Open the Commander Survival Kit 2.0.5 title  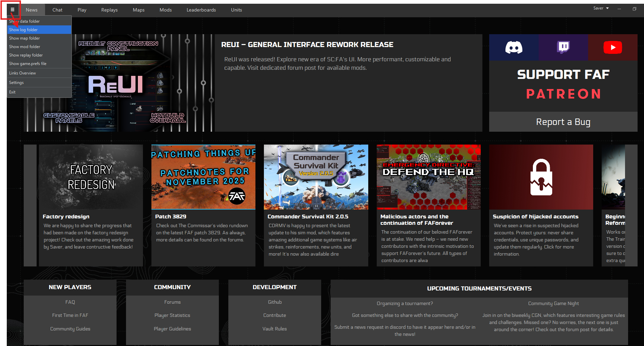tap(308, 217)
